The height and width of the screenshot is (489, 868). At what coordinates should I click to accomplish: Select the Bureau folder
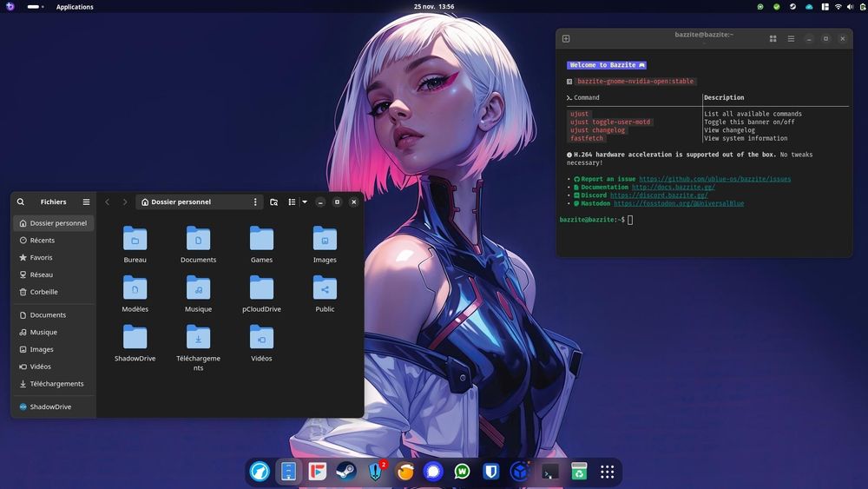(x=135, y=244)
